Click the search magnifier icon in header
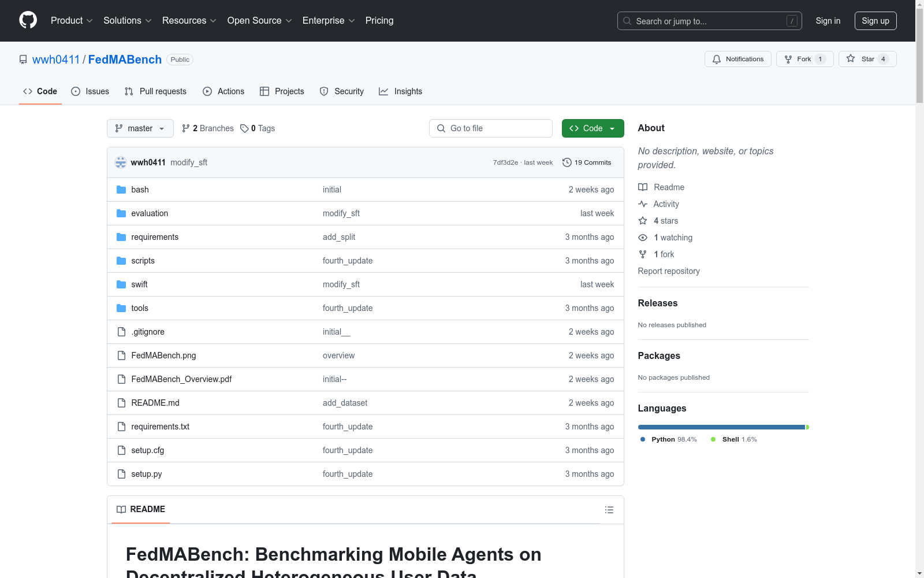924x578 pixels. (x=627, y=21)
